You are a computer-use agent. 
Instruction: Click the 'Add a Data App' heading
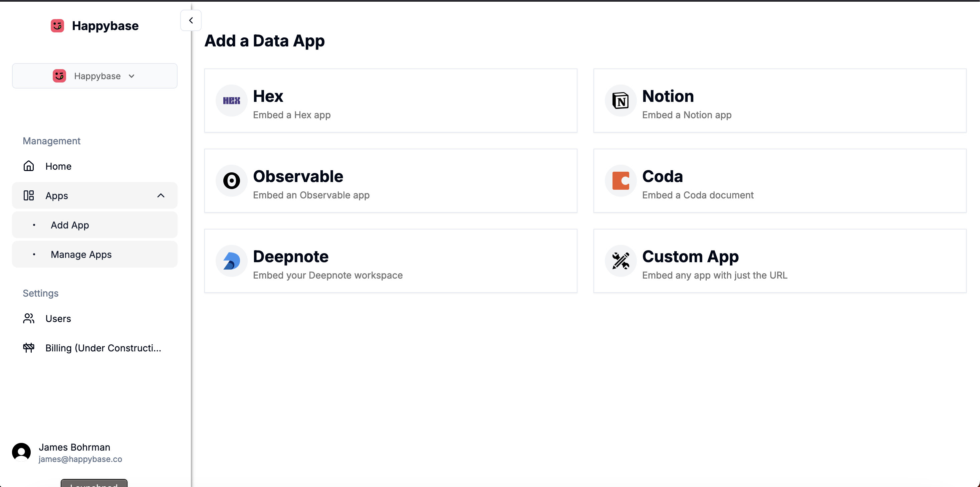pyautogui.click(x=264, y=41)
